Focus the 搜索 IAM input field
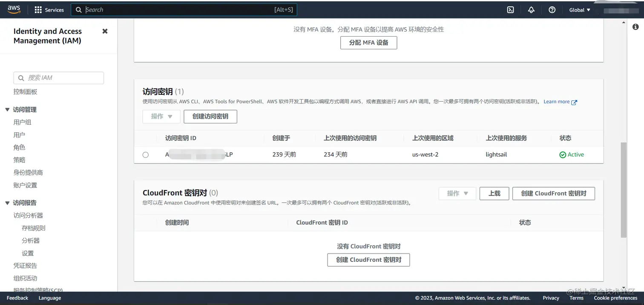Viewport: 644px width, 305px height. (x=59, y=78)
